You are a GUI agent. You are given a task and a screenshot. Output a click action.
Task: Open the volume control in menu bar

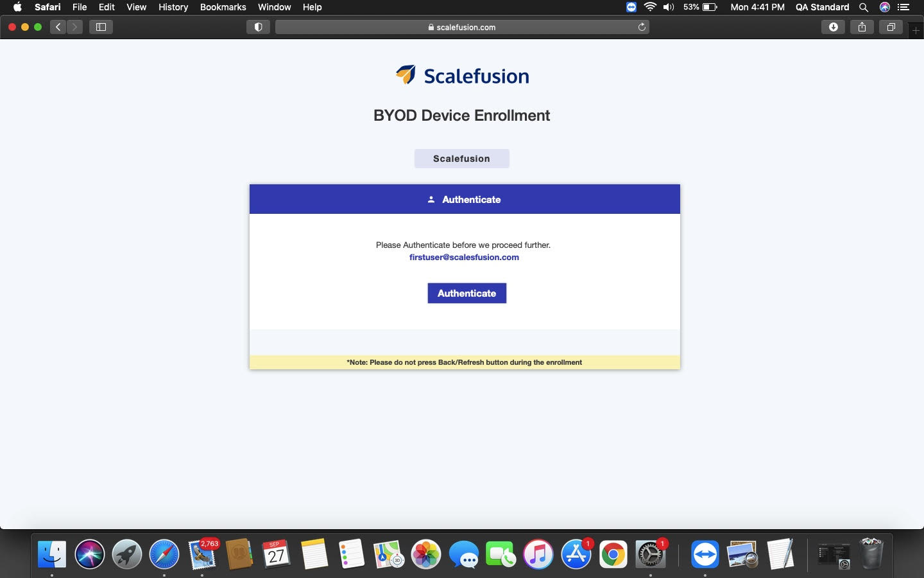(669, 7)
